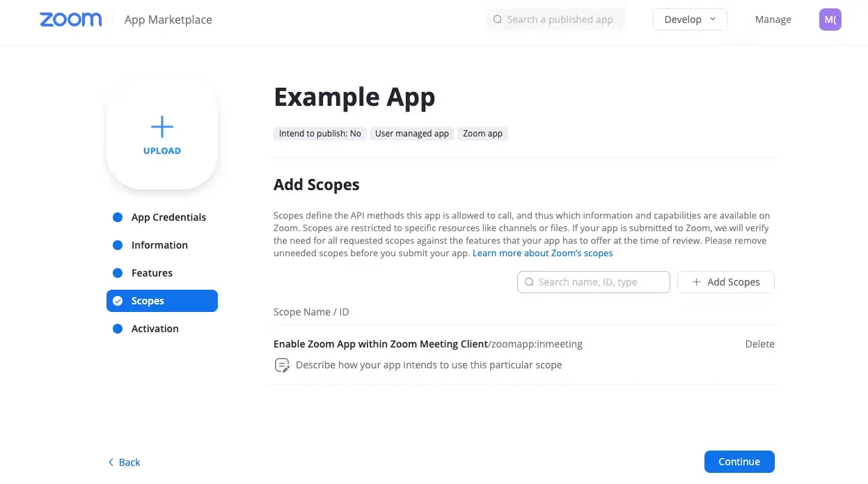Click the App Marketplace heading
This screenshot has height=484, width=868.
pyautogui.click(x=168, y=19)
